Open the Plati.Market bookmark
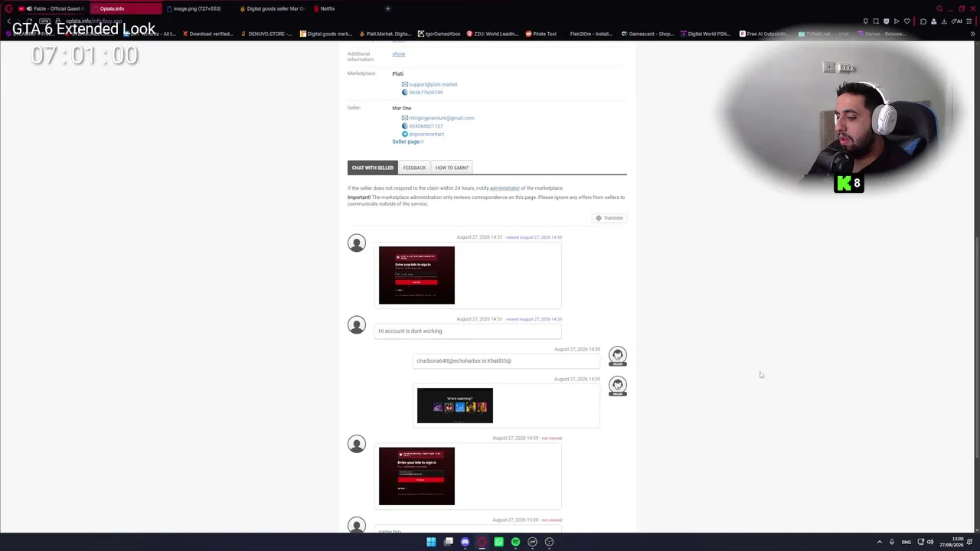 tap(385, 34)
